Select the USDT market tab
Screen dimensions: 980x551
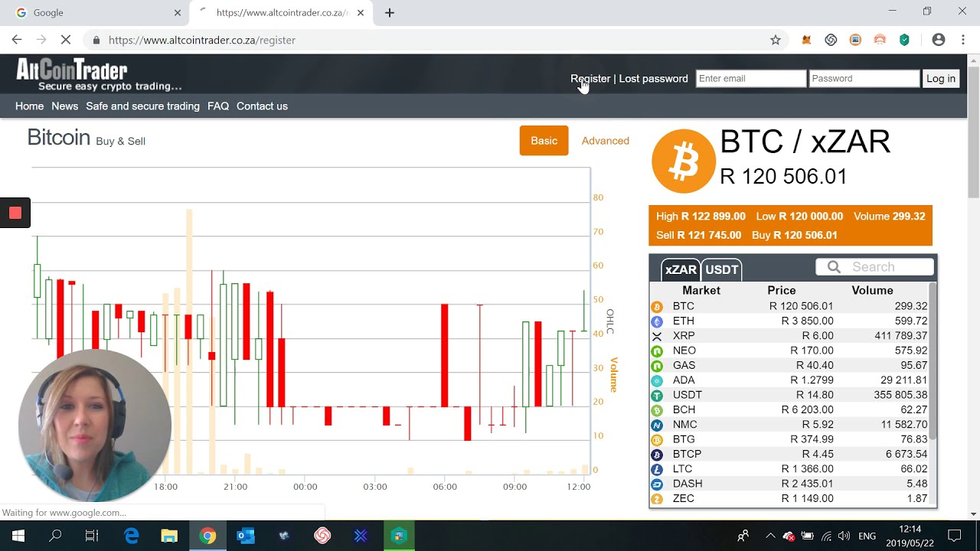pyautogui.click(x=721, y=269)
